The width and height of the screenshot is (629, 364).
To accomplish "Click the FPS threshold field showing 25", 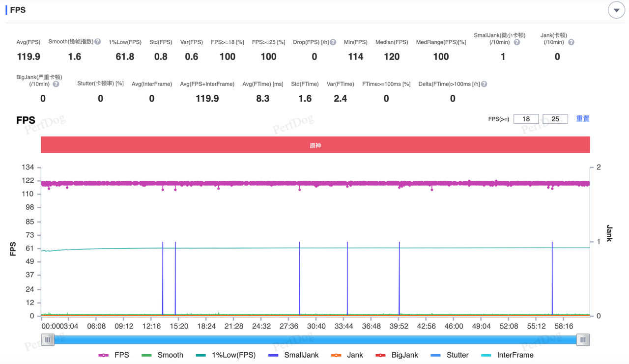I will tap(555, 119).
